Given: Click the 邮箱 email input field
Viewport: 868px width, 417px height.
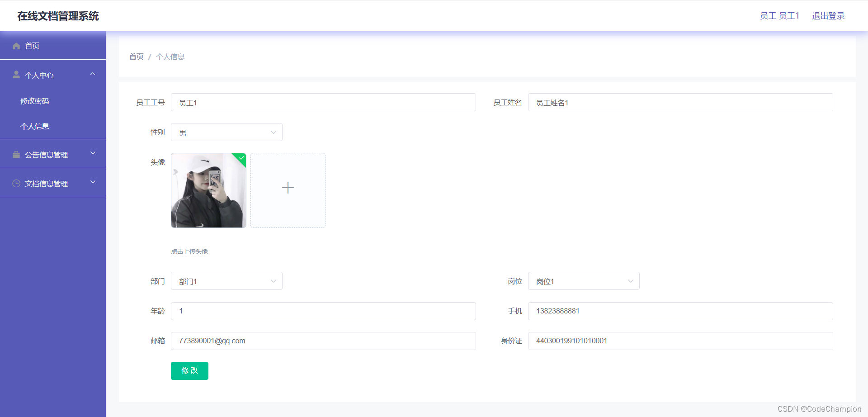Looking at the screenshot, I should tap(323, 341).
